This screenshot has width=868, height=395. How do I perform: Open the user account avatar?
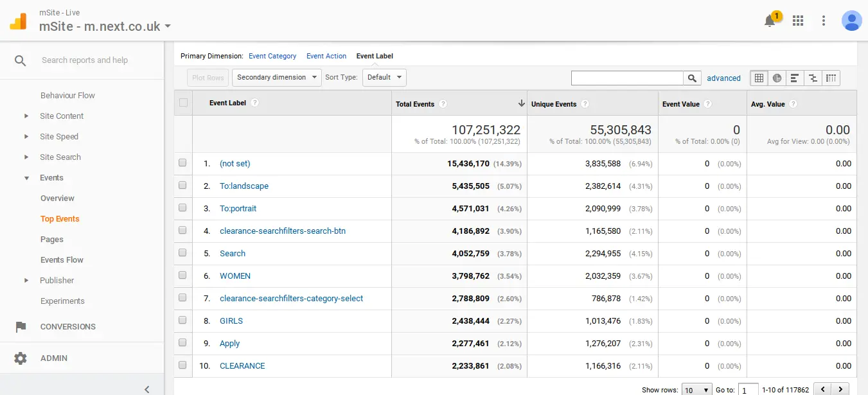pyautogui.click(x=852, y=21)
